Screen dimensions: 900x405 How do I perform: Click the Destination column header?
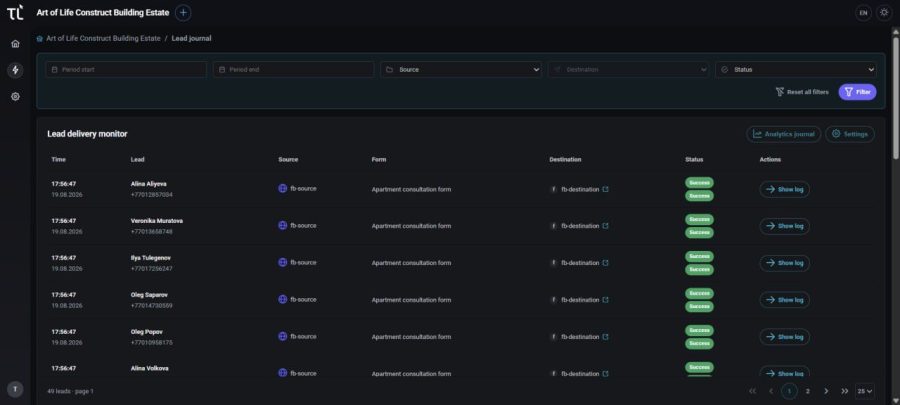[x=565, y=159]
